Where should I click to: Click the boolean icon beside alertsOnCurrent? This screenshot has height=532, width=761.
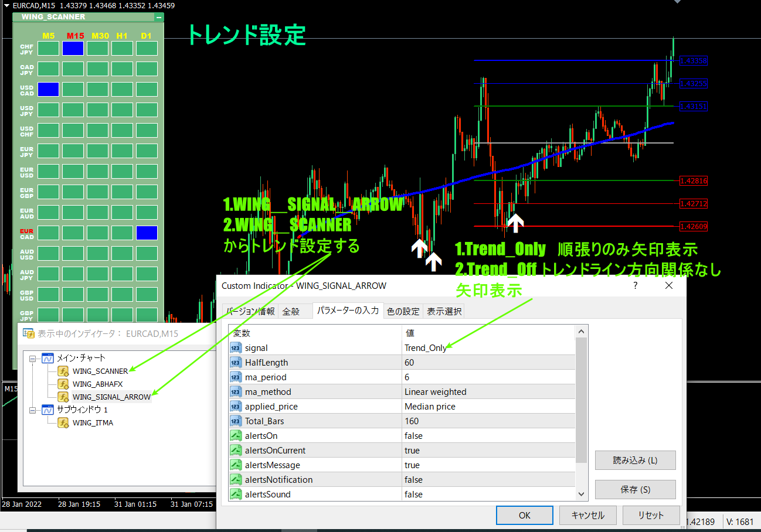click(x=236, y=451)
